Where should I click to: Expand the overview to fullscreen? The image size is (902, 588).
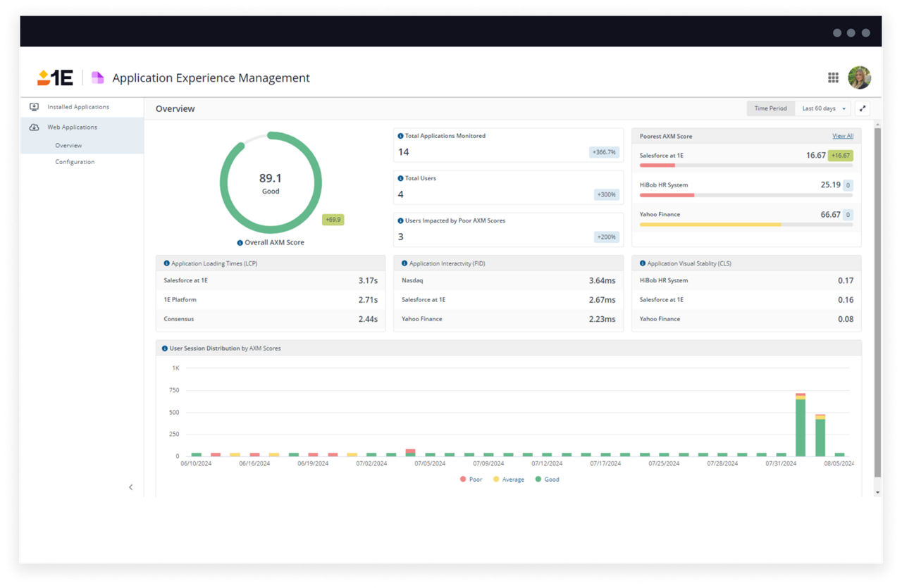click(x=863, y=108)
